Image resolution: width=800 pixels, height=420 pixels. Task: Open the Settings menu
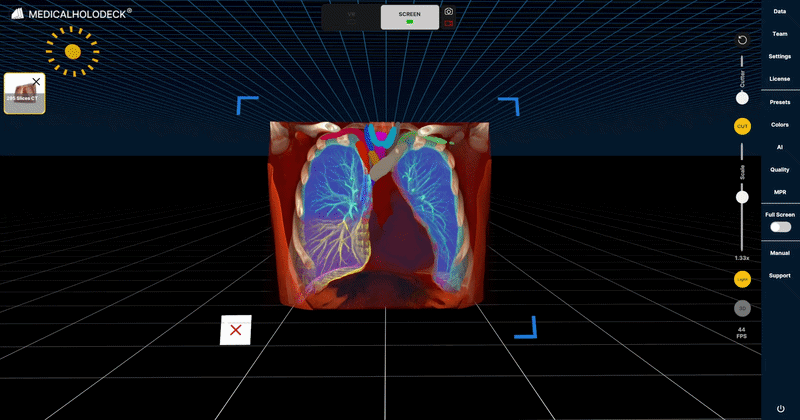780,56
